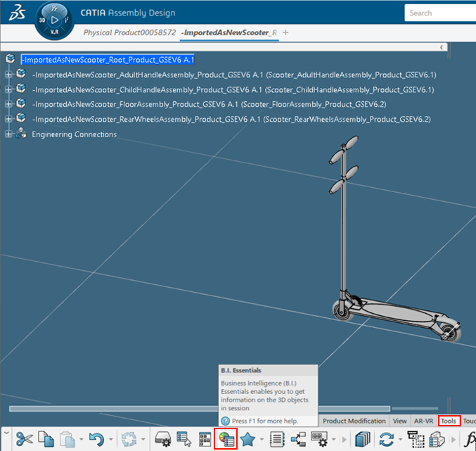Add a new tab with plus button
The image size is (476, 451).
285,32
